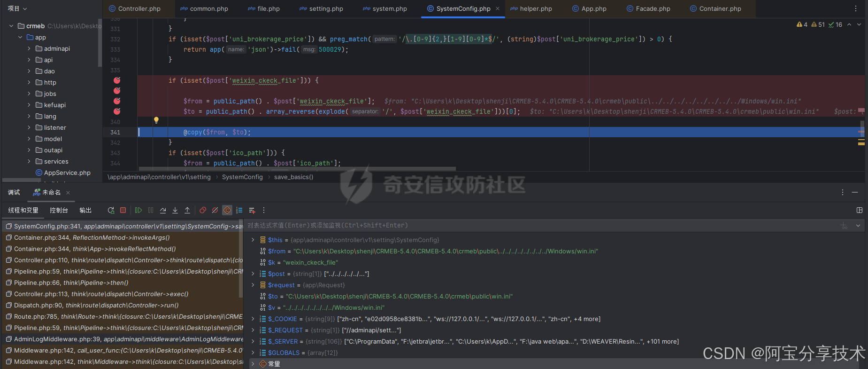Toggle breakpoint on the isset weixin_ckeck_file line
868x369 pixels.
pyautogui.click(x=117, y=80)
